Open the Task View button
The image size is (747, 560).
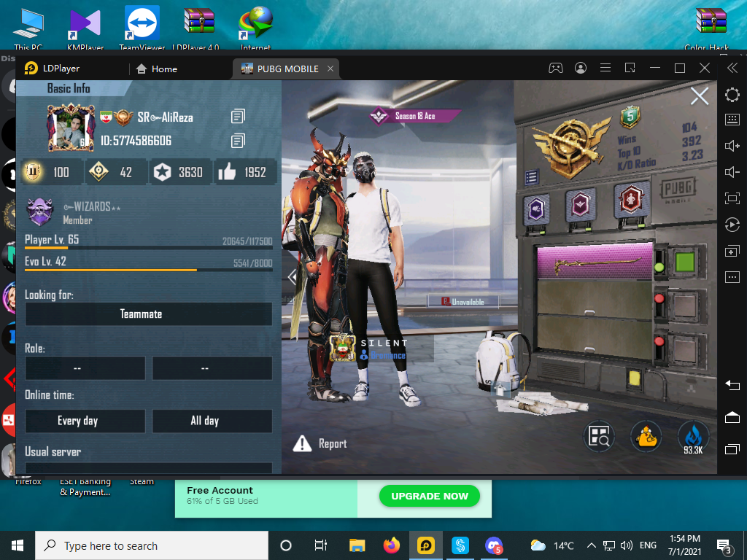pyautogui.click(x=321, y=545)
